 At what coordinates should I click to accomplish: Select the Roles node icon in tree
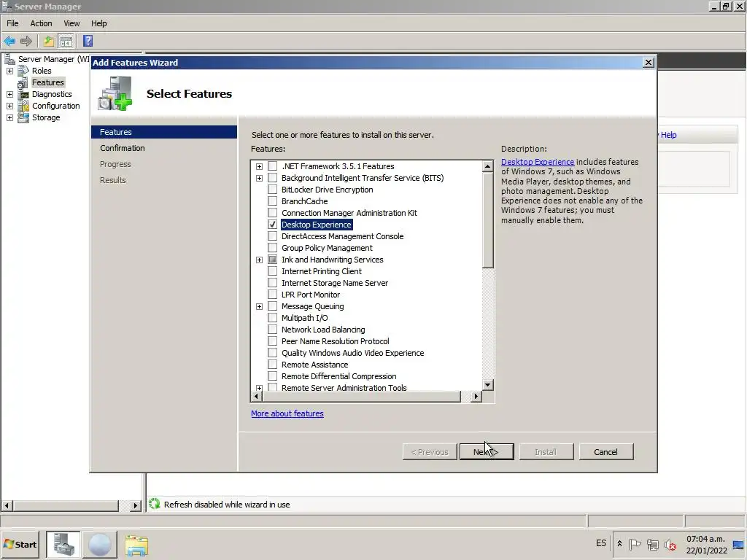pos(23,71)
